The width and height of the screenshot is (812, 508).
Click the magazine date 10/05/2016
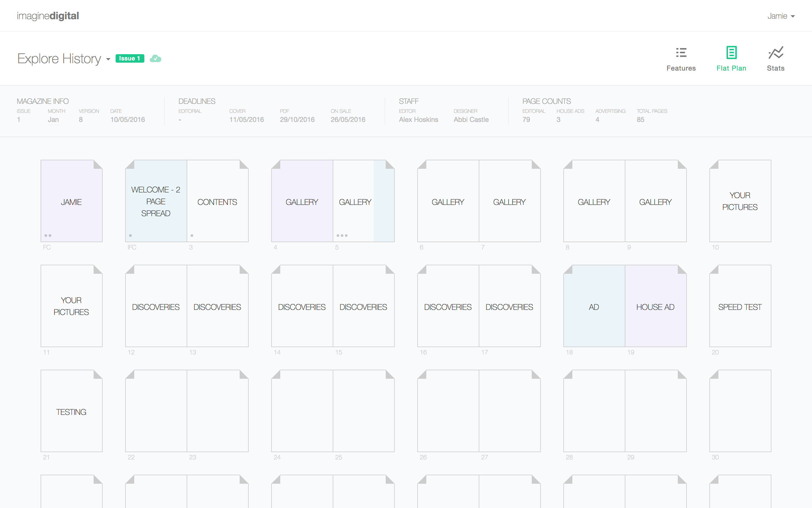click(x=127, y=120)
